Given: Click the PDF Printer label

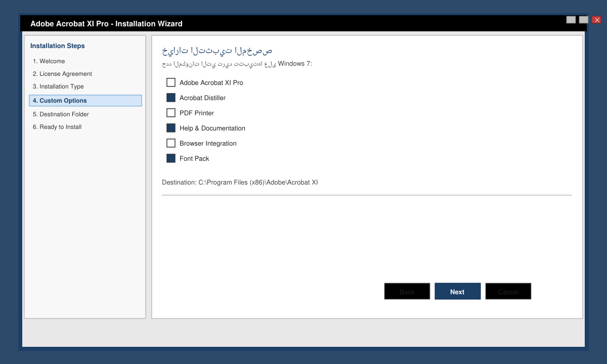Looking at the screenshot, I should point(197,113).
